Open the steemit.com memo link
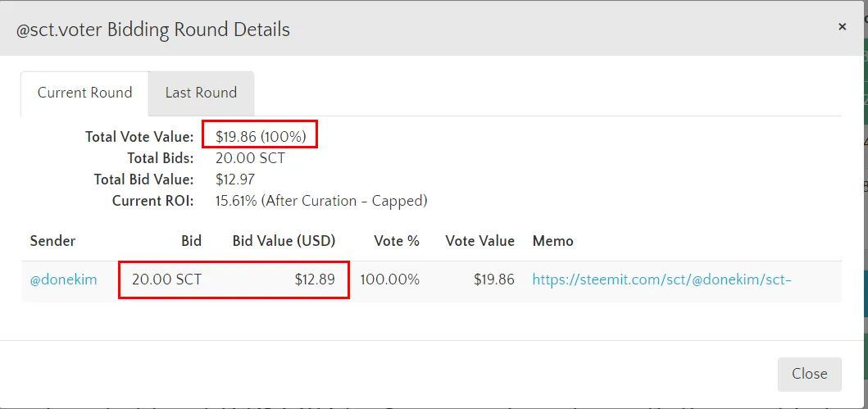 tap(661, 279)
